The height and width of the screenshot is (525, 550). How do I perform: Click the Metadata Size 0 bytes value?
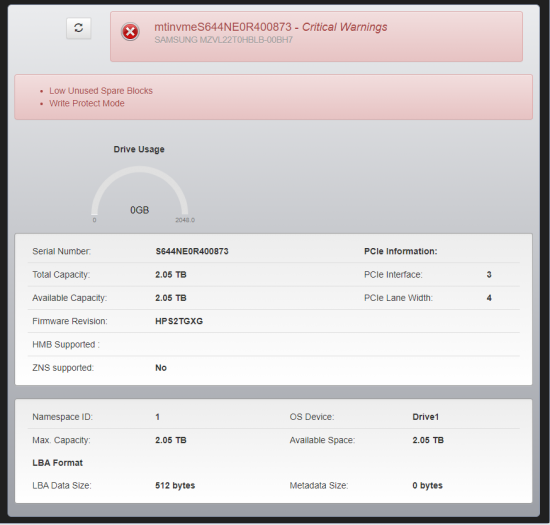(428, 486)
